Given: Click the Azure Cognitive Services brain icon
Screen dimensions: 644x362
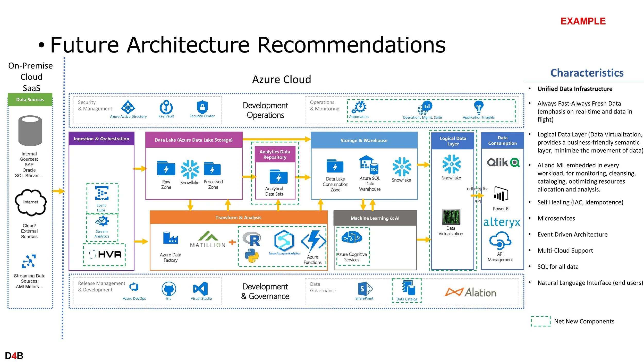Looking at the screenshot, I should coord(352,237).
